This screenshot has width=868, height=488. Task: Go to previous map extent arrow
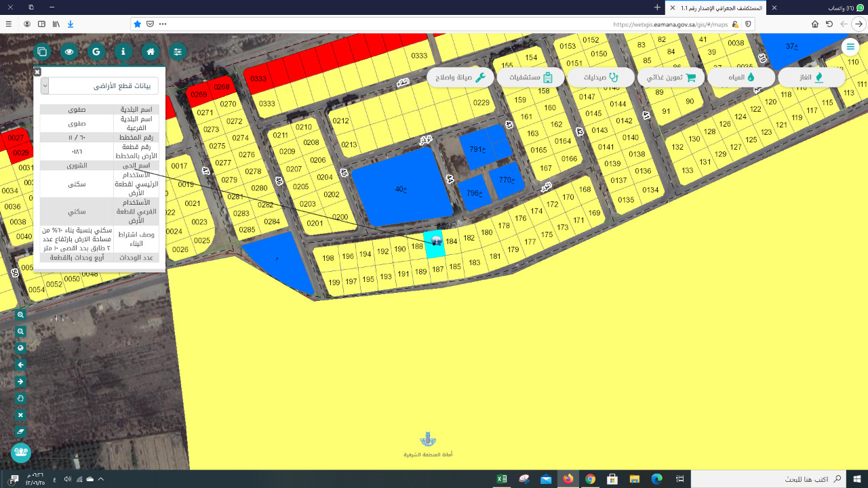(21, 365)
